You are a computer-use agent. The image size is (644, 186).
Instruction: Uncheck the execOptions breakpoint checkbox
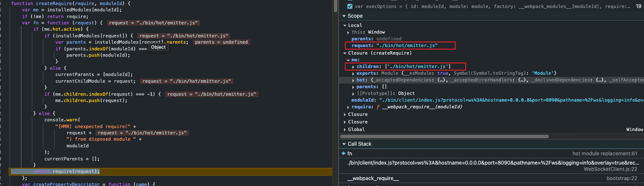[350, 6]
